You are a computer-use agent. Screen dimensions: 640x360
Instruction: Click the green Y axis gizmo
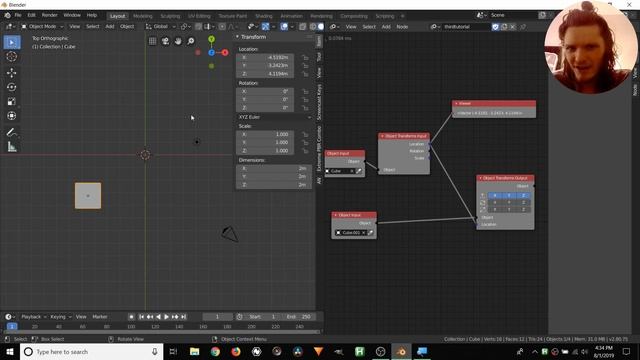(x=211, y=39)
